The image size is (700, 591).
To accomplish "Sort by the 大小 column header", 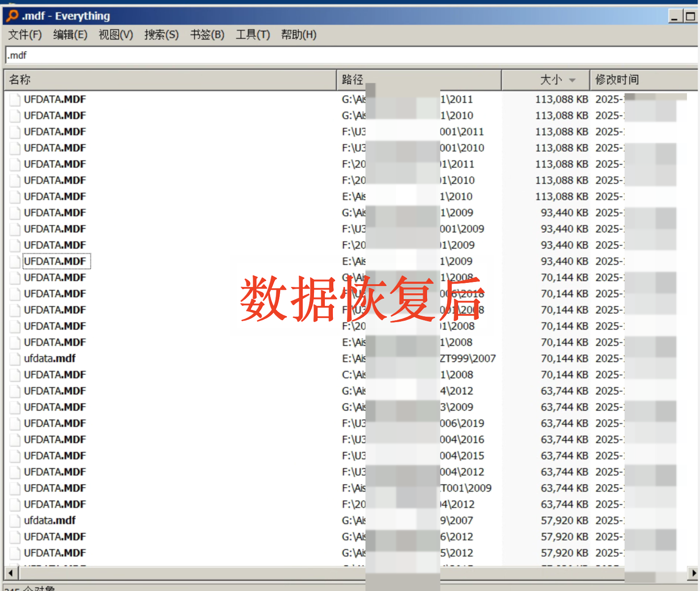I will pos(550,80).
